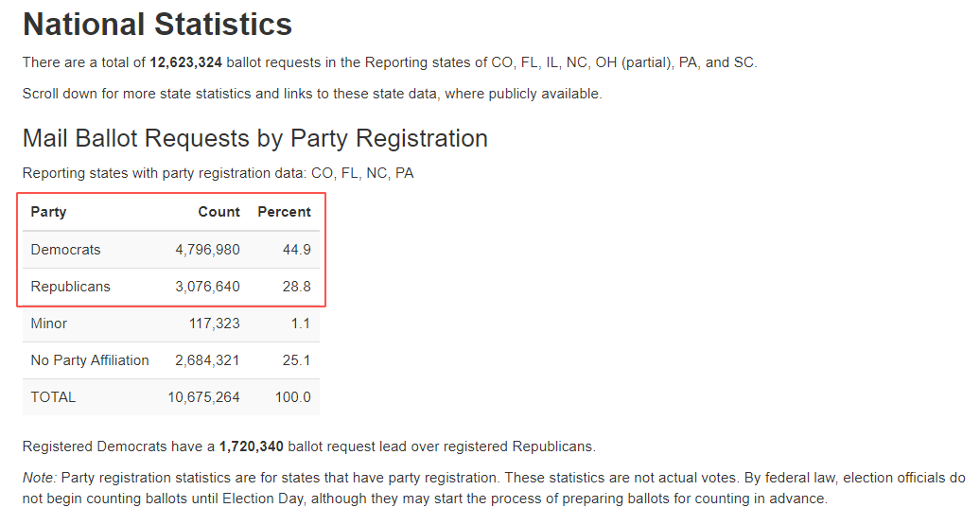Click the No Party Affiliation count 2,684,321
The width and height of the screenshot is (980, 525).
(x=207, y=360)
